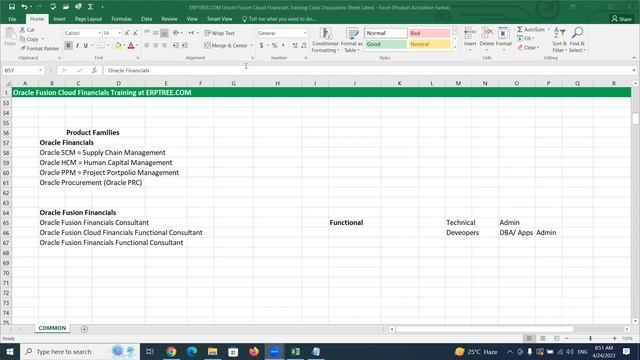Align text to the left
640x360 pixels.
(x=147, y=45)
